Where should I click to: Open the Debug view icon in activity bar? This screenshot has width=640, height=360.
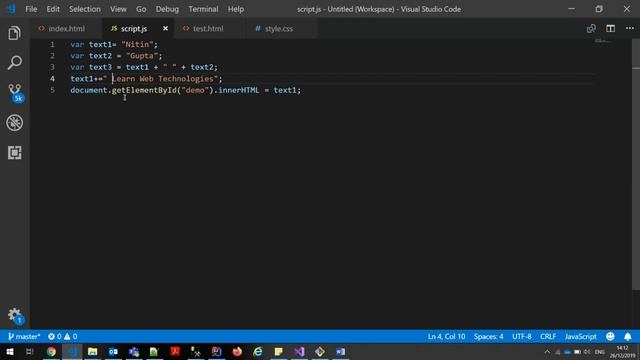coord(14,122)
